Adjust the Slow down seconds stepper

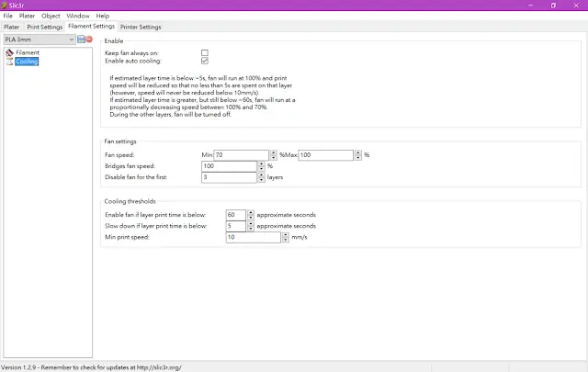point(251,226)
